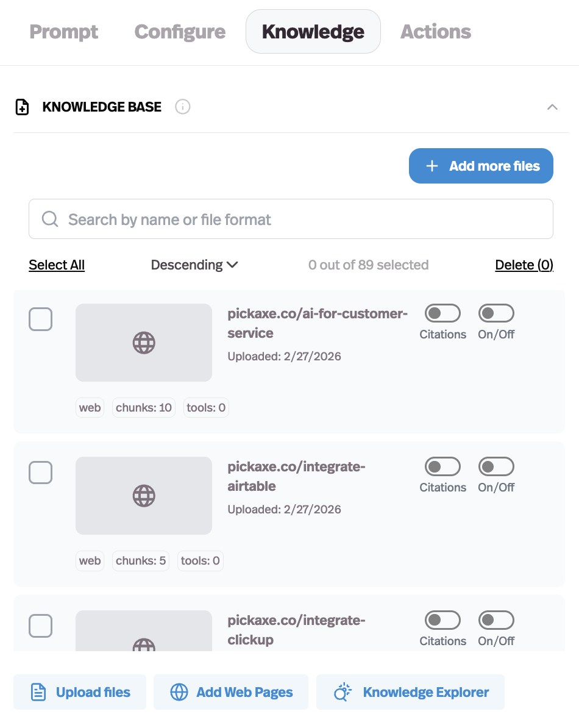Click the knowledge base document icon
Image resolution: width=579 pixels, height=728 pixels.
(21, 107)
